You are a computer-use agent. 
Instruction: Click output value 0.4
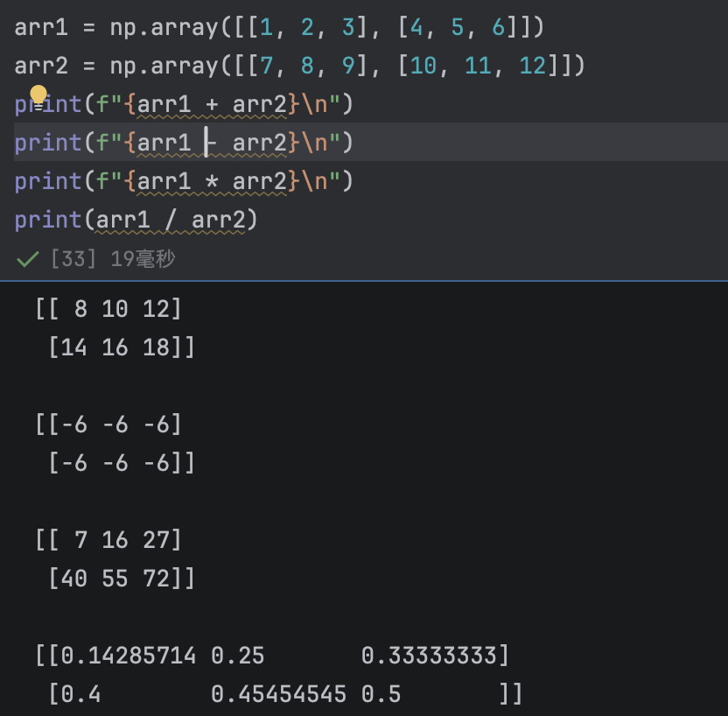tap(81, 694)
